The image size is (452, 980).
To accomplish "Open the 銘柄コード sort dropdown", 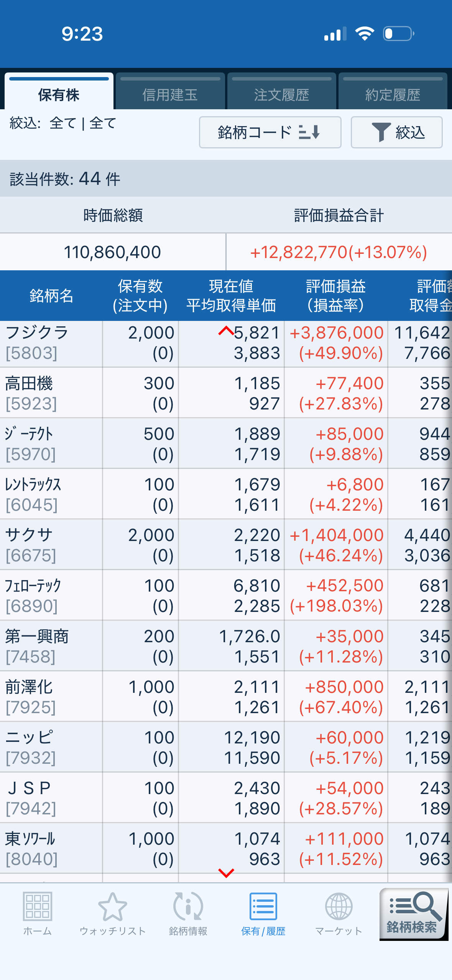I will click(255, 132).
